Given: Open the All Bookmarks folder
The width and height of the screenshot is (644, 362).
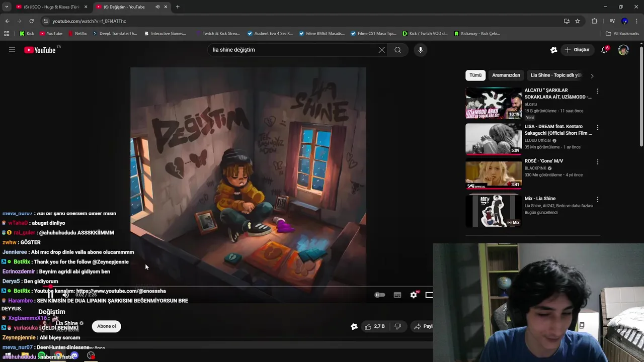Looking at the screenshot, I should (x=622, y=34).
